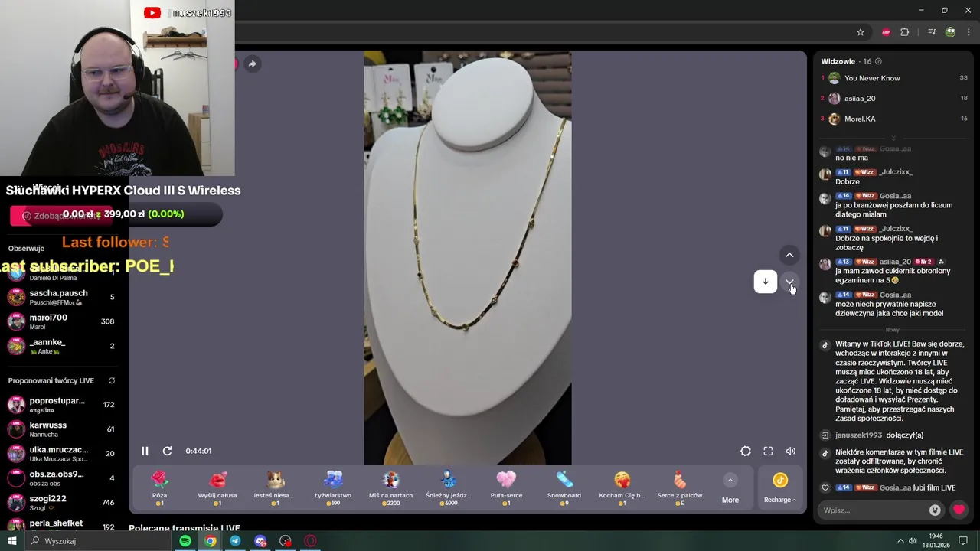Open maroi700 followed live channel
Screen dimensions: 980x551
61,321
